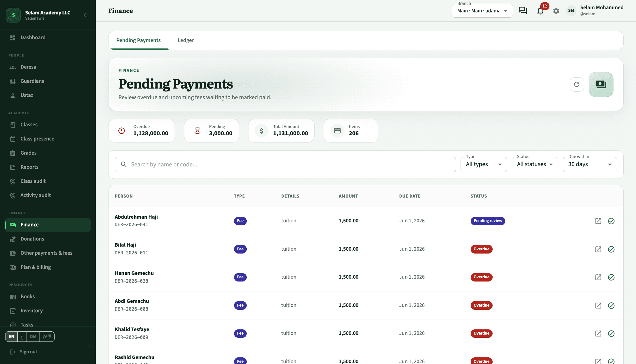Go to Donations in the sidebar
This screenshot has width=636, height=364.
(x=48, y=239)
